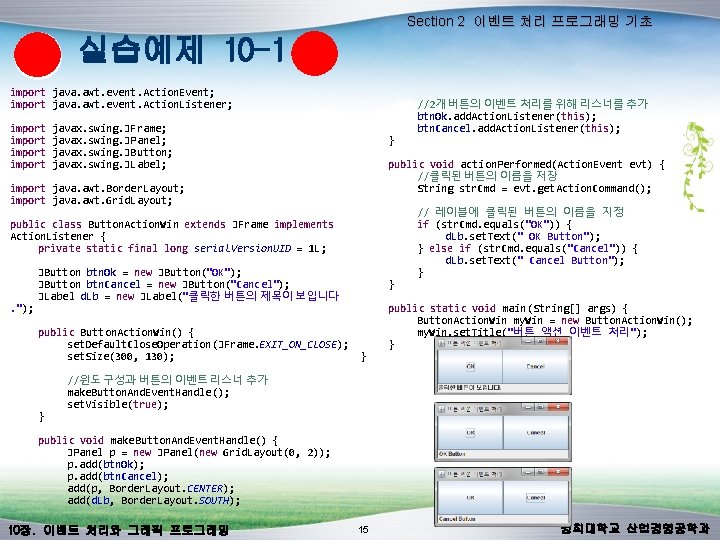Screen dimensions: 720x540
Task: Click the red circle right of '10-1'
Action: coord(315,53)
